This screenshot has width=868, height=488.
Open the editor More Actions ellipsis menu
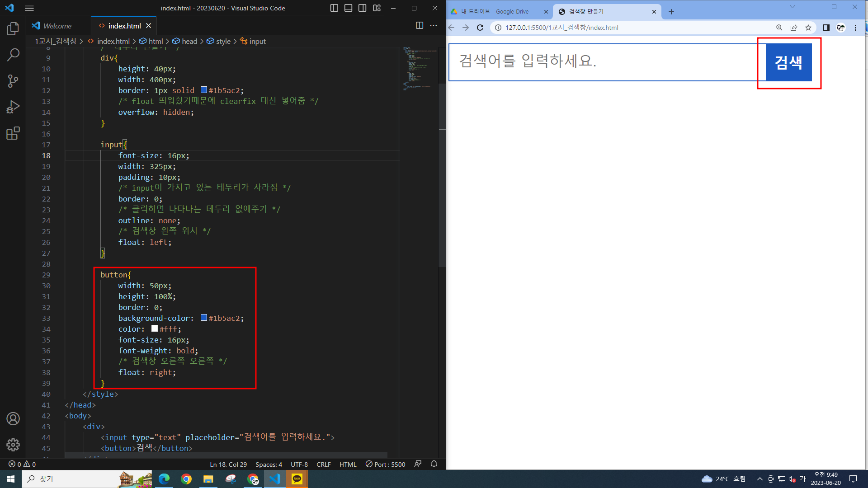[434, 26]
